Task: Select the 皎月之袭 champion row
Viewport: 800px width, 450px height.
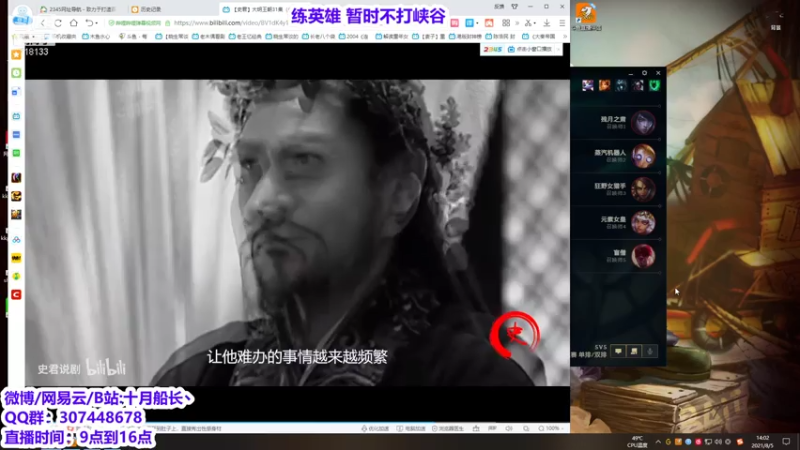Action: [616, 122]
